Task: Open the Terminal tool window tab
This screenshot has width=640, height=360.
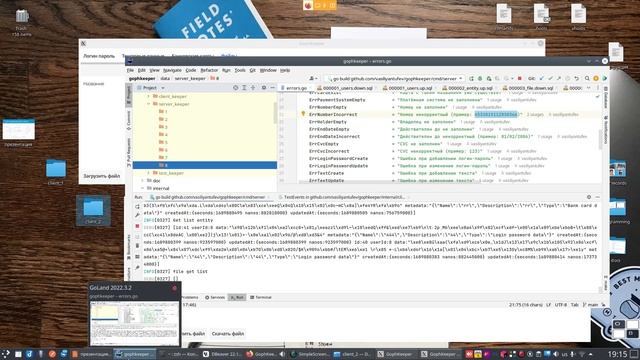Action: tap(260, 297)
